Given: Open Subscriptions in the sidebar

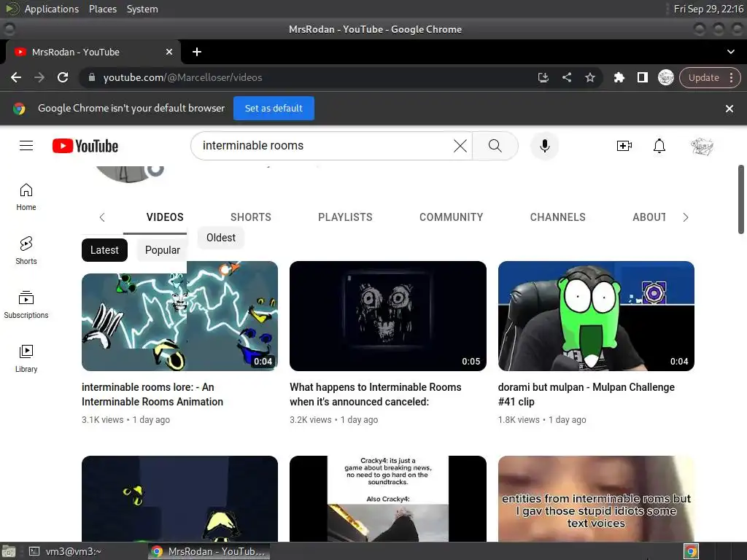Looking at the screenshot, I should [x=26, y=305].
